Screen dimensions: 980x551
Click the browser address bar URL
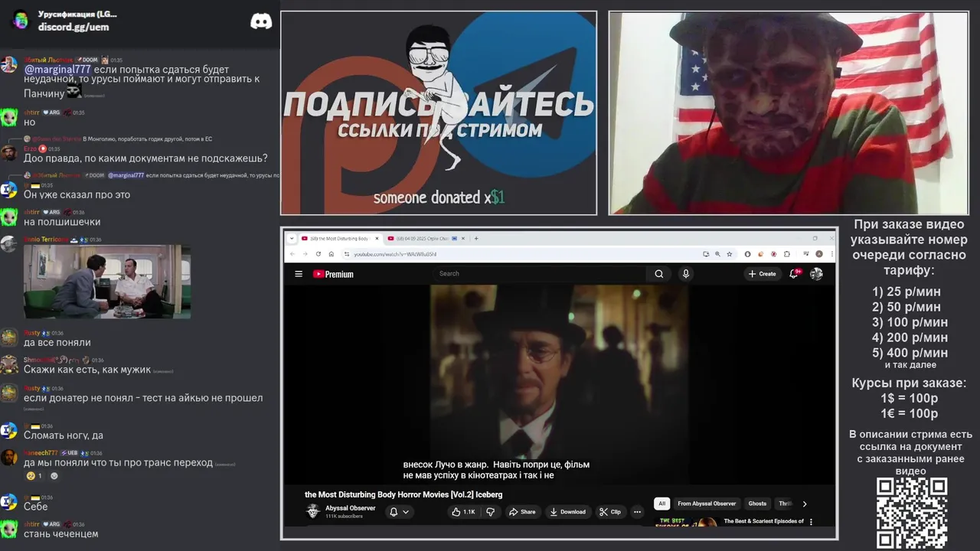pos(394,254)
